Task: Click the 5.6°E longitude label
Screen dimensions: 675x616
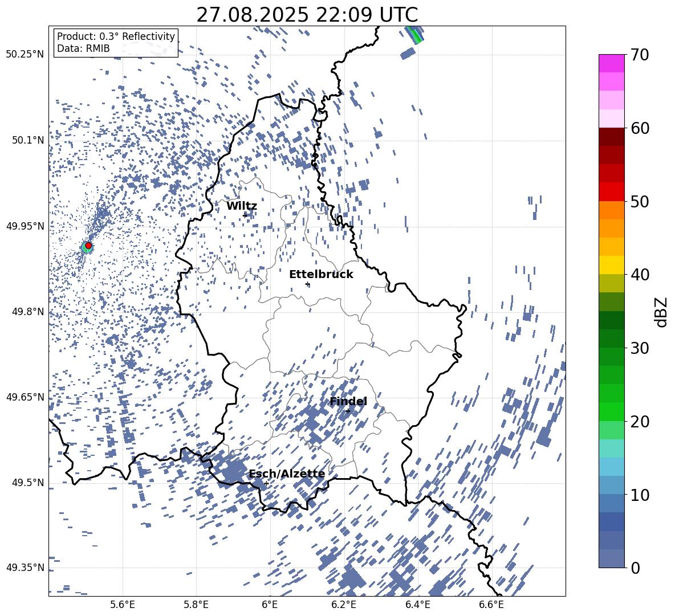Action: pos(122,605)
